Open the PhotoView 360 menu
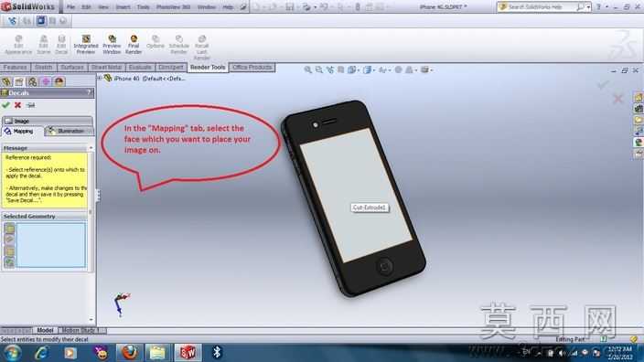The image size is (644, 362). point(173,7)
